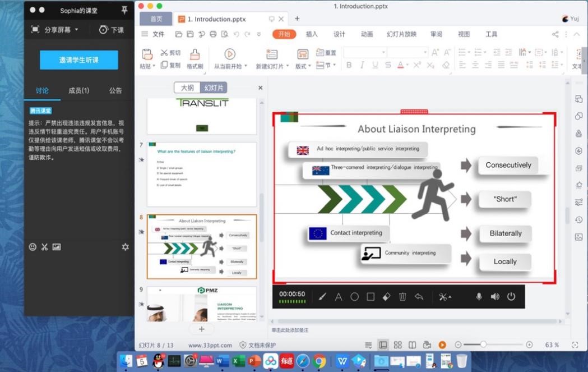
Task: Open the emoji picker in discussion panel
Action: coord(33,247)
